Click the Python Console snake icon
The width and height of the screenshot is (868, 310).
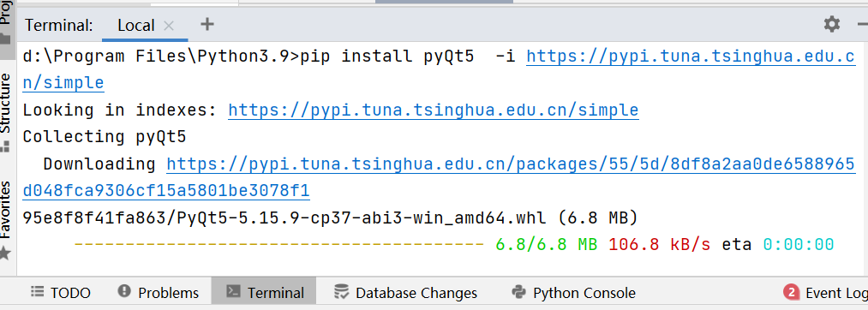point(518,292)
